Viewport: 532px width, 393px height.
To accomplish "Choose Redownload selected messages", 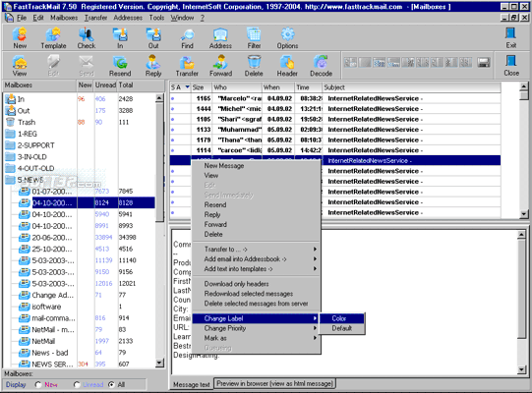I will click(256, 294).
